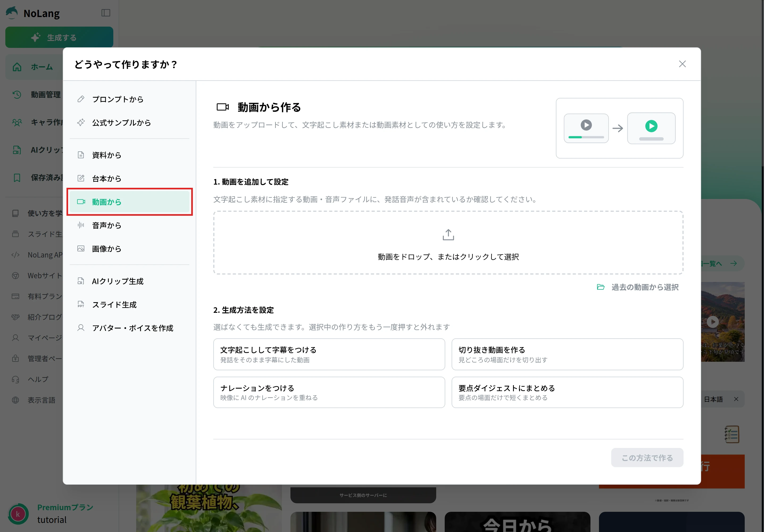Click the AIクリップ icon in sidebar
Image resolution: width=766 pixels, height=532 pixels.
[x=17, y=150]
